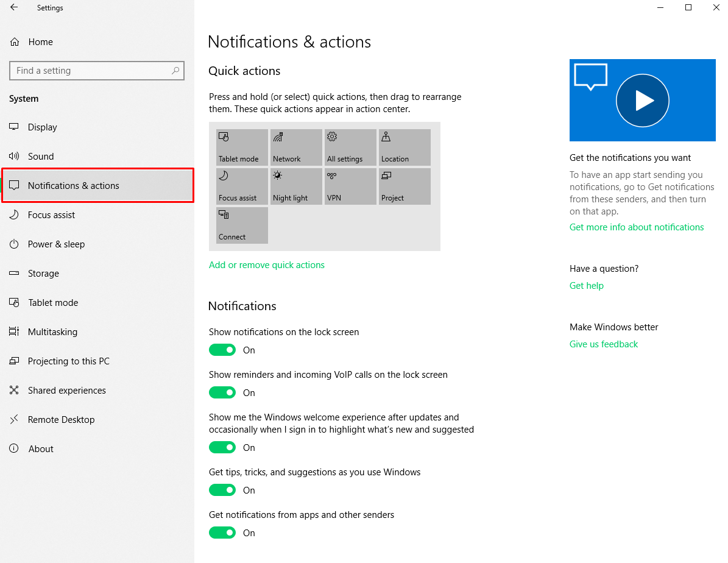Viewport: 728px width, 563px height.
Task: Play the notifications tutorial video
Action: [643, 101]
